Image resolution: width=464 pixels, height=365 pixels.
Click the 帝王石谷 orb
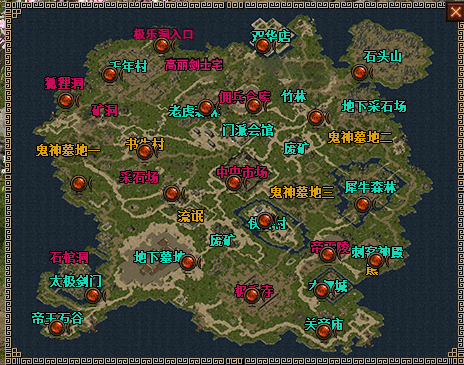[x=57, y=327]
